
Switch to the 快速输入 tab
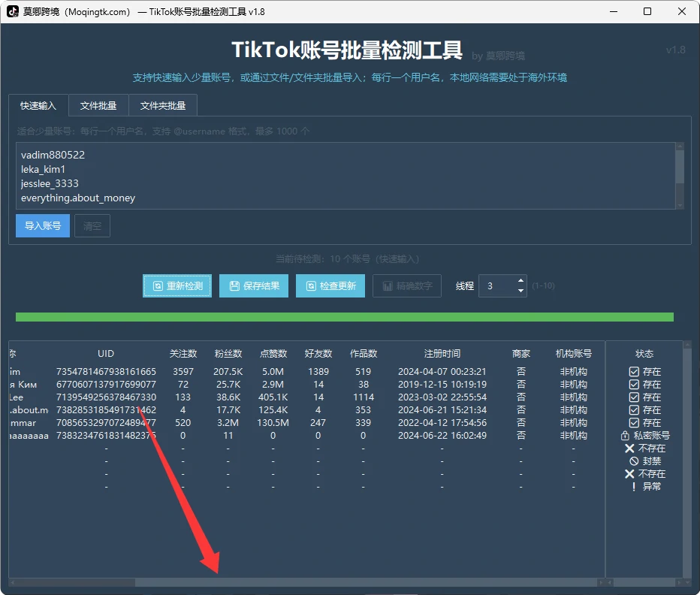[x=38, y=105]
